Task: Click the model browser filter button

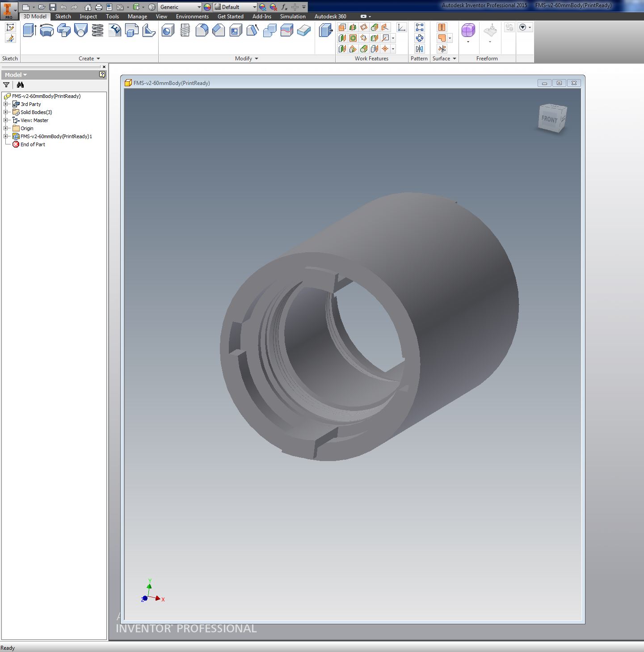Action: [x=6, y=85]
